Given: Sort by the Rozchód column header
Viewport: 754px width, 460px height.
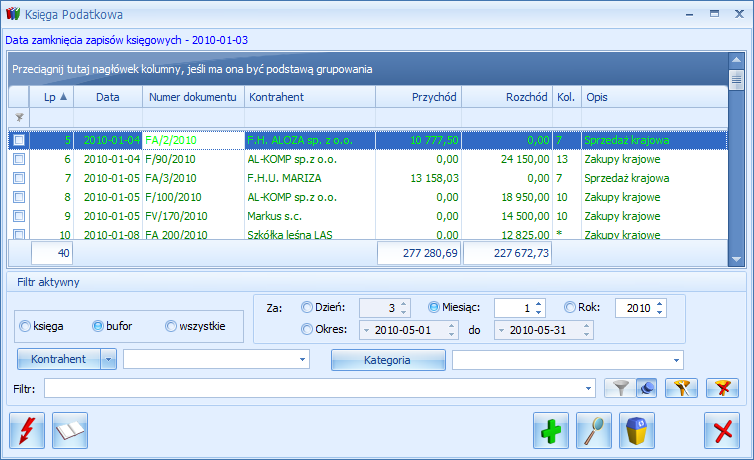Looking at the screenshot, I should click(507, 97).
